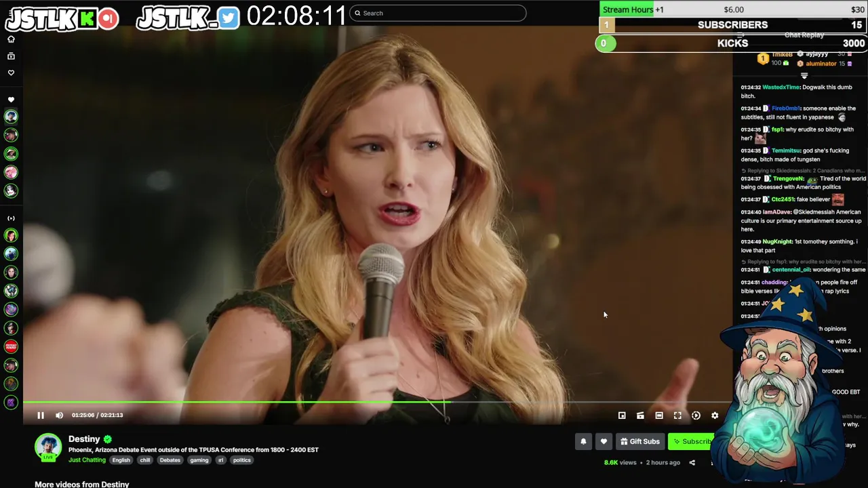Viewport: 868px width, 488px height.
Task: Click the Search input field
Action: point(438,13)
